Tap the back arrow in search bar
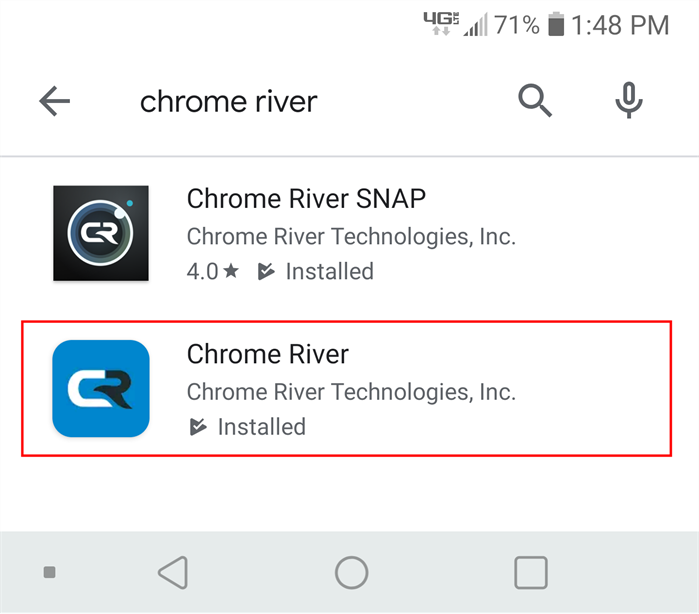699x614 pixels. [x=54, y=101]
